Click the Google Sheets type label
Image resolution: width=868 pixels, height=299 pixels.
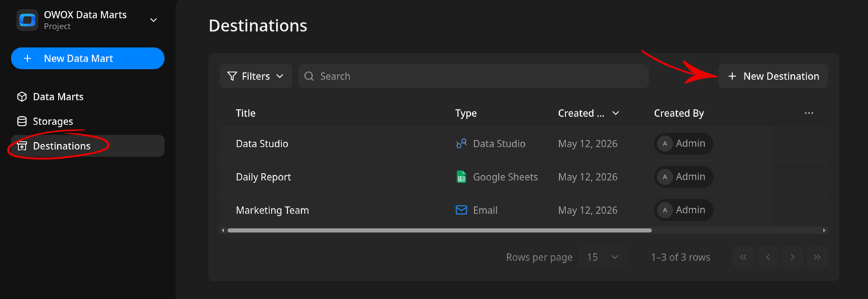[x=505, y=177]
